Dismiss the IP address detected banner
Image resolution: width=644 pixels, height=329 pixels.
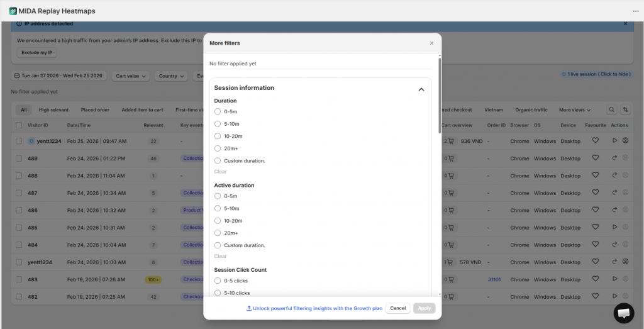626,24
